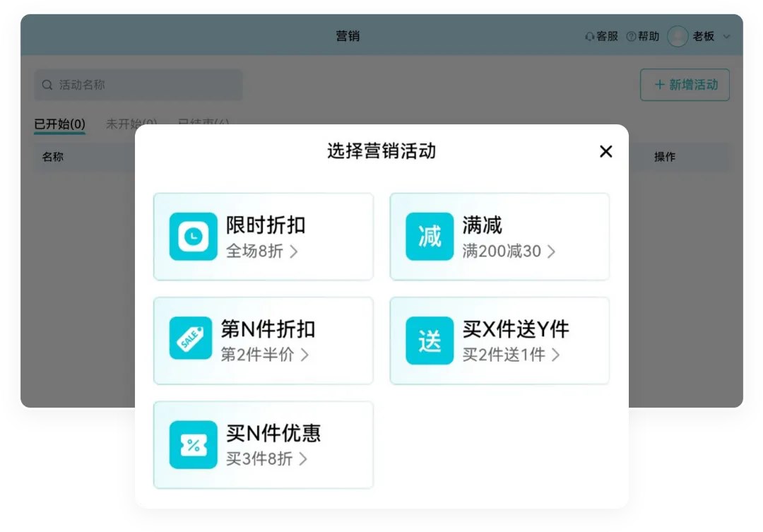Click the percent coupon icon
The width and height of the screenshot is (763, 532).
[193, 445]
